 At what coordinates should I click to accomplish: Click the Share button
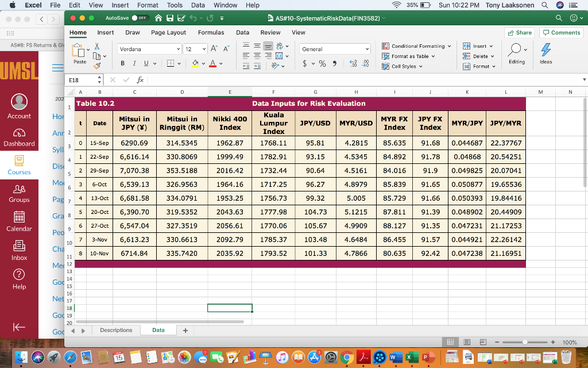click(x=519, y=33)
